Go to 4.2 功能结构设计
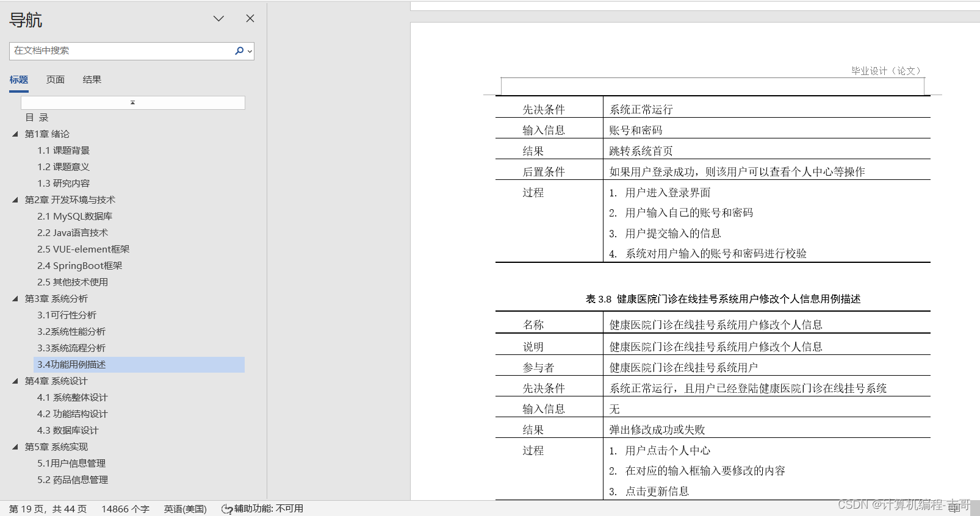 click(73, 414)
